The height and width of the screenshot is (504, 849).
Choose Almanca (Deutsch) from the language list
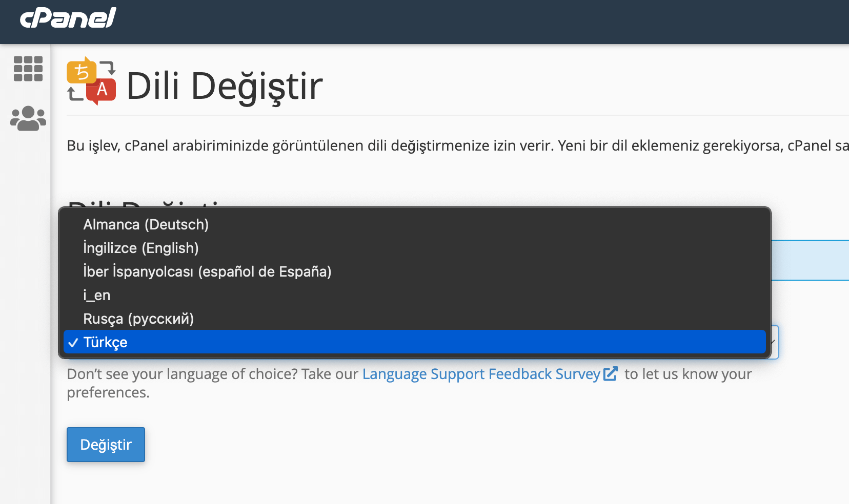tap(146, 224)
